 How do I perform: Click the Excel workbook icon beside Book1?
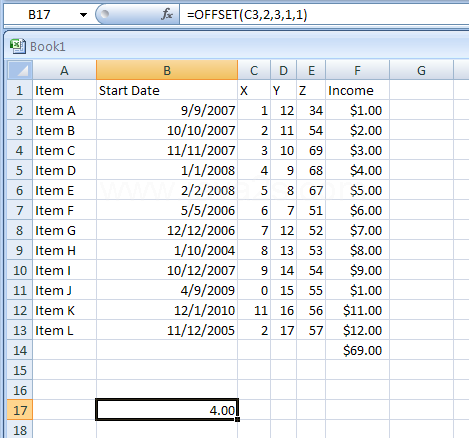click(18, 46)
